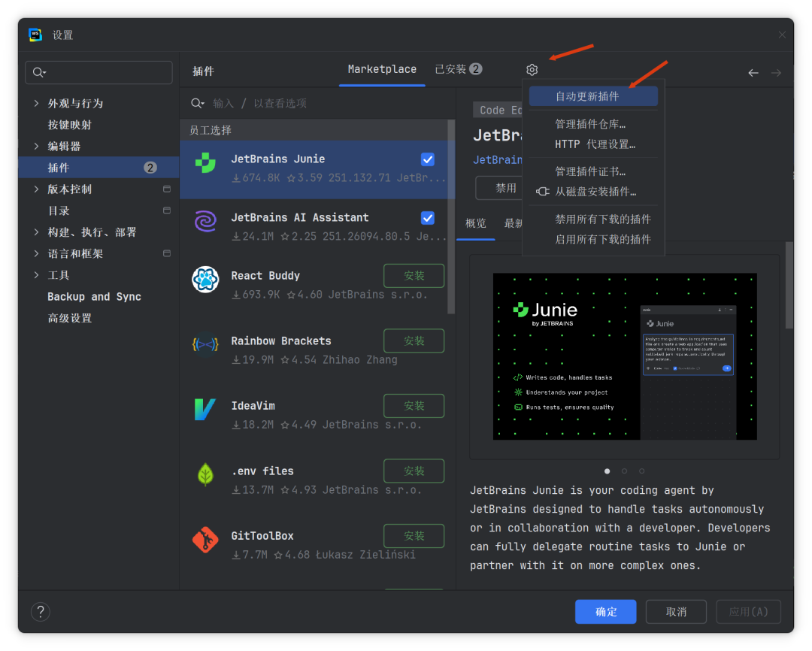Uncheck the JetBrains Junie enable checkbox
The image size is (812, 651).
pyautogui.click(x=428, y=159)
